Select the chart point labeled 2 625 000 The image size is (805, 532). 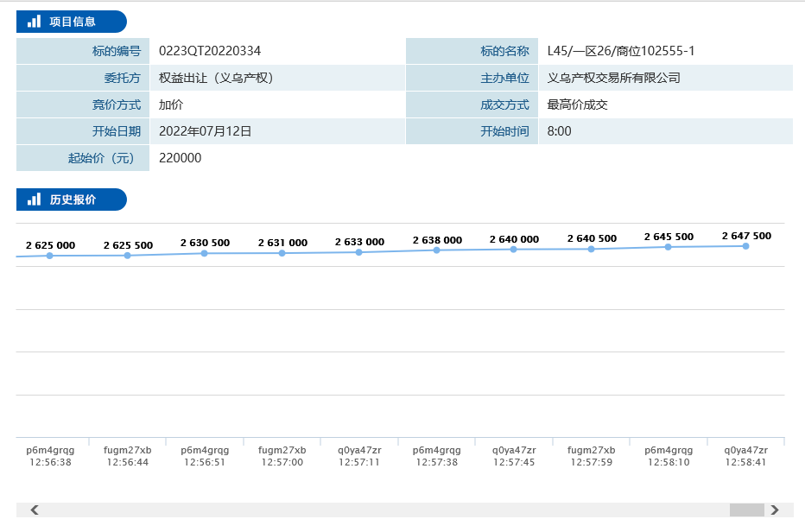[x=50, y=256]
